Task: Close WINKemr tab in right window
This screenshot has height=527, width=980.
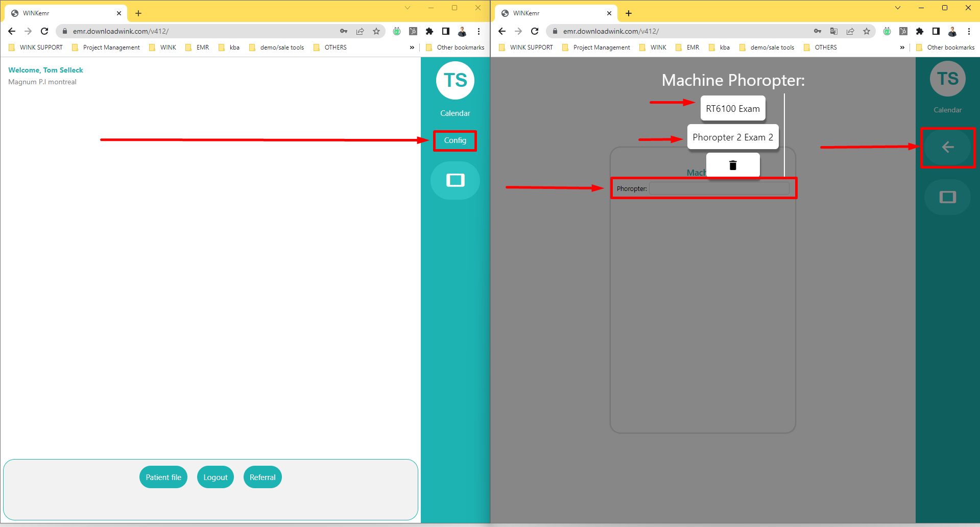Action: (609, 13)
